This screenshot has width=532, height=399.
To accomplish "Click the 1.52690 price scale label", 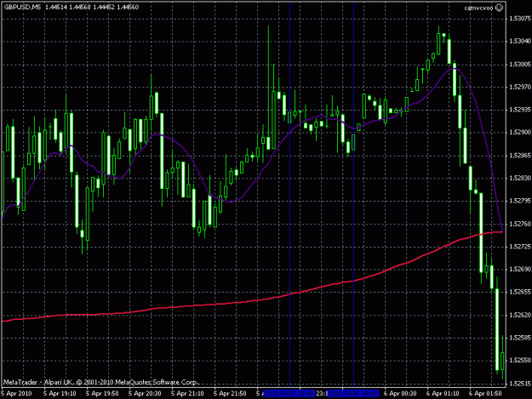I will point(520,269).
